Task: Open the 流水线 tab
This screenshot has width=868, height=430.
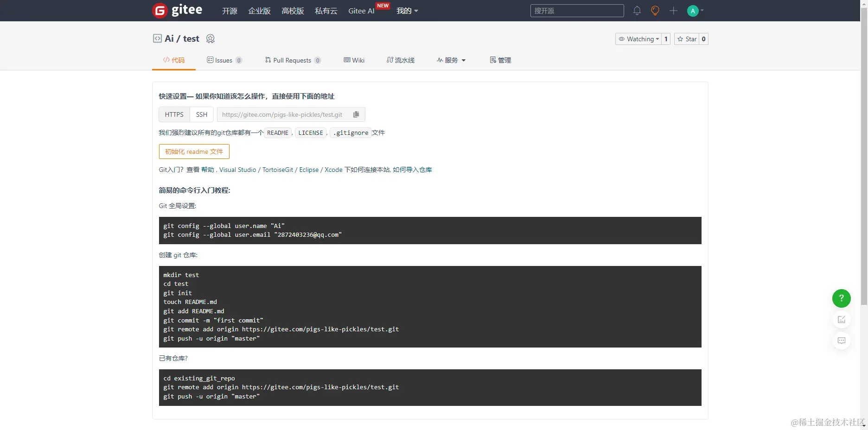Action: [x=401, y=60]
